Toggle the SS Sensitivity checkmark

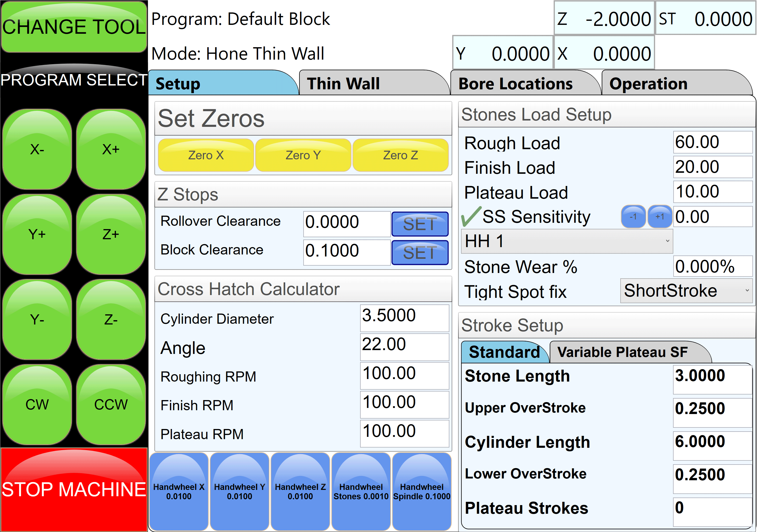pos(471,217)
